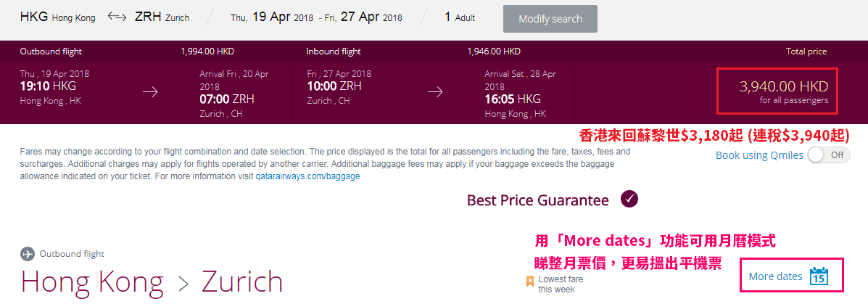Open the qatarairways.com/baggage link
Viewport: 868px width, 304px height.
[307, 176]
